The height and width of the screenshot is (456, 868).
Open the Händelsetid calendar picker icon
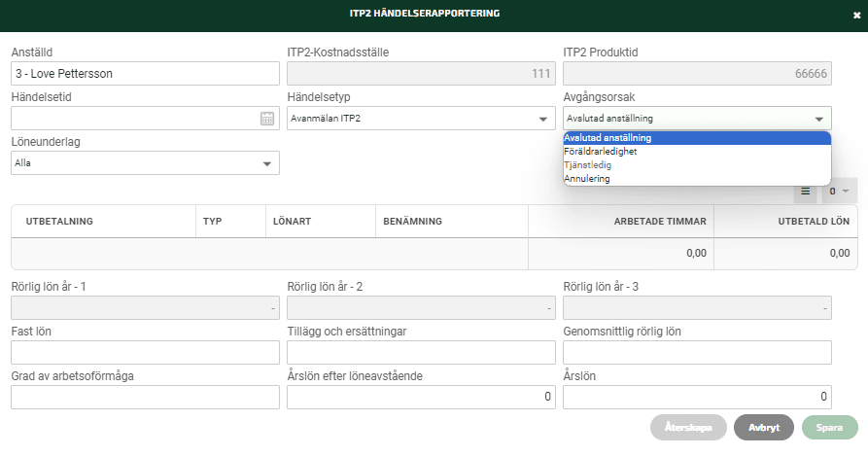pyautogui.click(x=267, y=119)
